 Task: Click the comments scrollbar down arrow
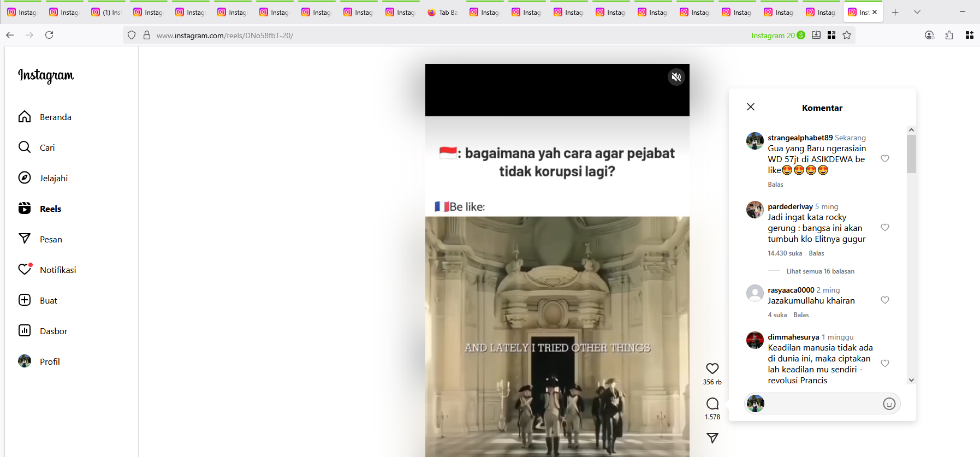pyautogui.click(x=911, y=380)
